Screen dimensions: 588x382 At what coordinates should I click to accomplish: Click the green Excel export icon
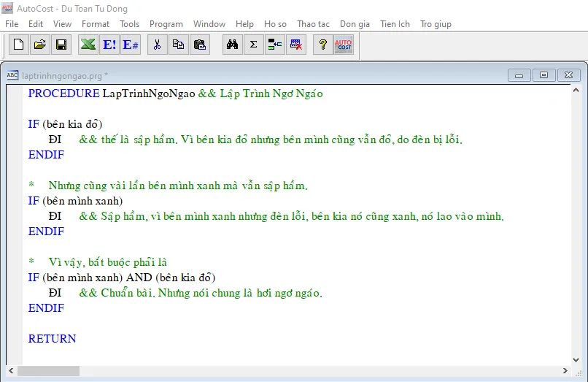pos(88,45)
